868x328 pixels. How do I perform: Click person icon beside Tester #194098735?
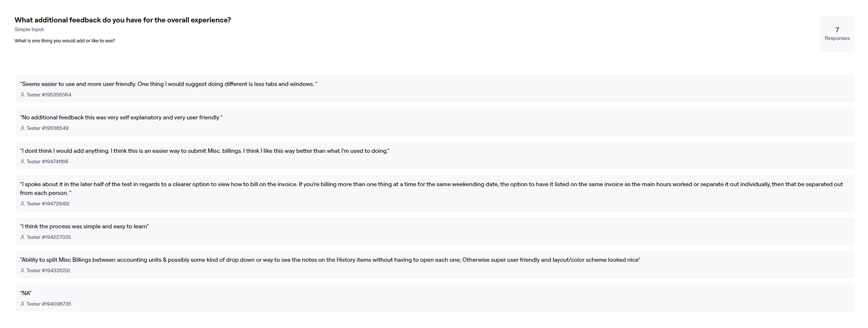pos(22,304)
